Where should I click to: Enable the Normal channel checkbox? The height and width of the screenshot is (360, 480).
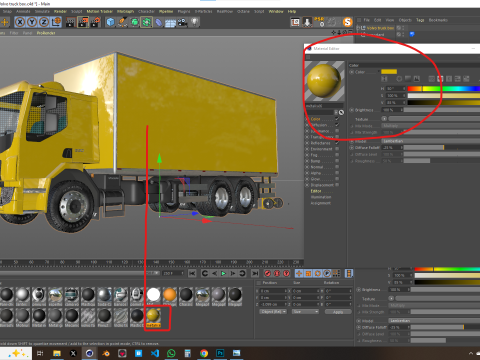337,167
